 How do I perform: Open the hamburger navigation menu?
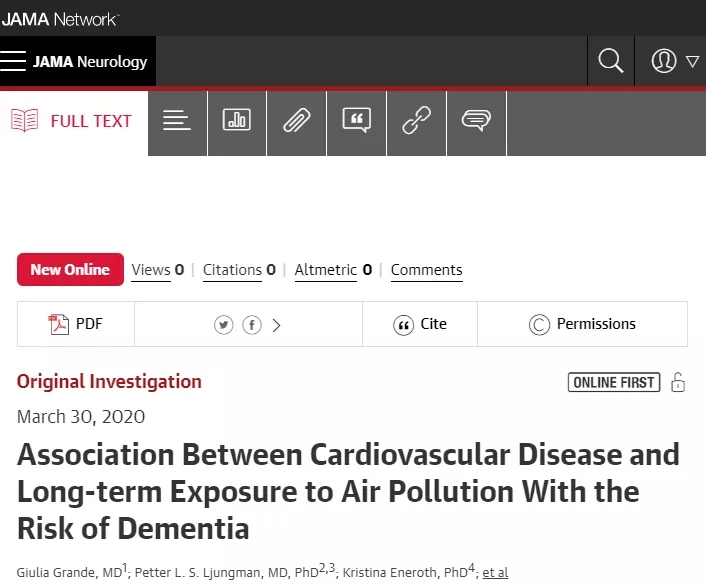(13, 61)
